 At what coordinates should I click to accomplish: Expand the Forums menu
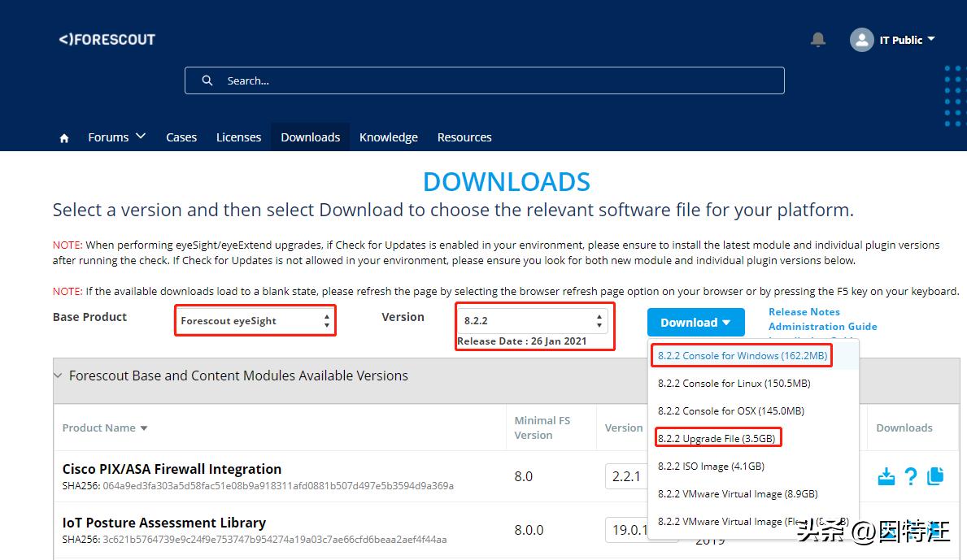116,137
